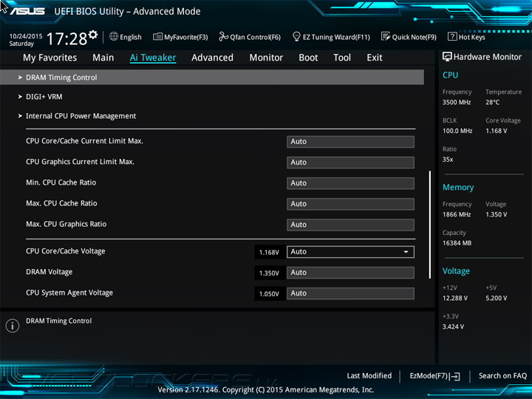Open Qfan Control fan icon
The width and height of the screenshot is (532, 399).
[x=223, y=36]
